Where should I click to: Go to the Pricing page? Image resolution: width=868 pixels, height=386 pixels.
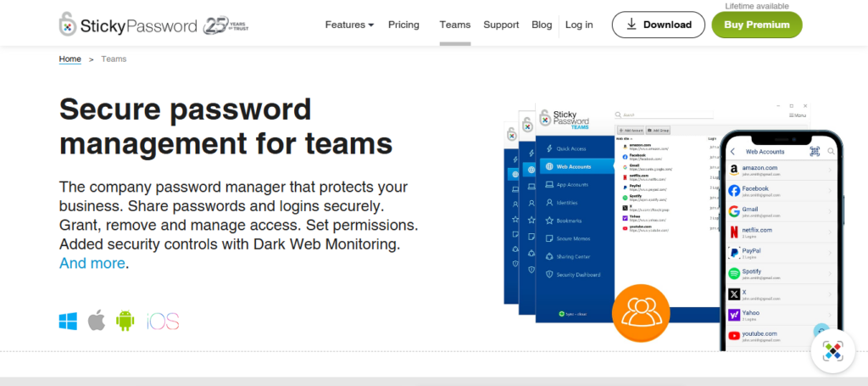tap(403, 25)
